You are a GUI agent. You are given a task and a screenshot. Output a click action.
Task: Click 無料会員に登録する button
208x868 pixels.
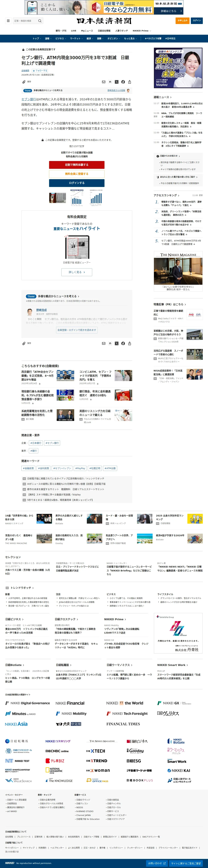[x=77, y=174]
